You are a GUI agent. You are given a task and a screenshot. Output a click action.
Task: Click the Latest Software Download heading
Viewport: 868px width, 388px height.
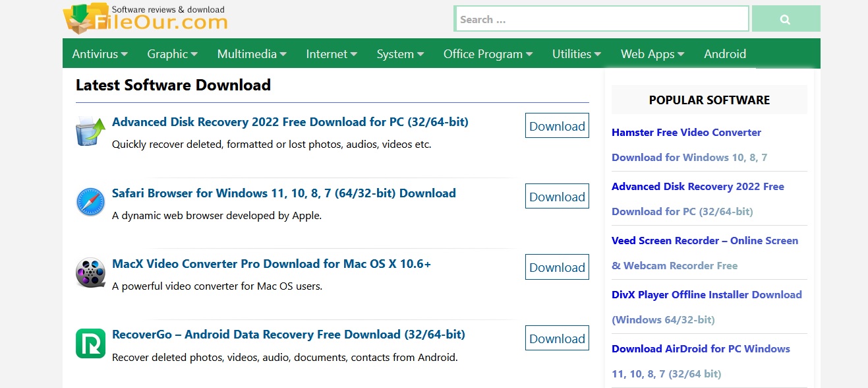click(x=173, y=85)
